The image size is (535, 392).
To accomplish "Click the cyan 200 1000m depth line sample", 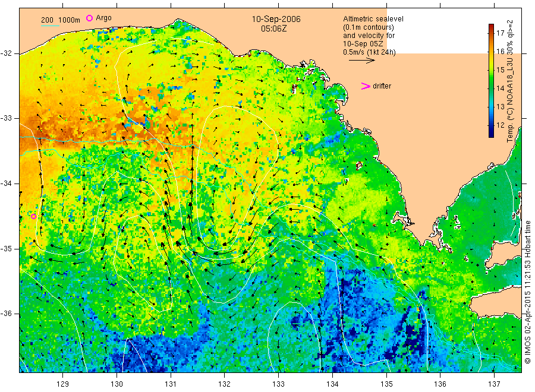I will click(50, 25).
